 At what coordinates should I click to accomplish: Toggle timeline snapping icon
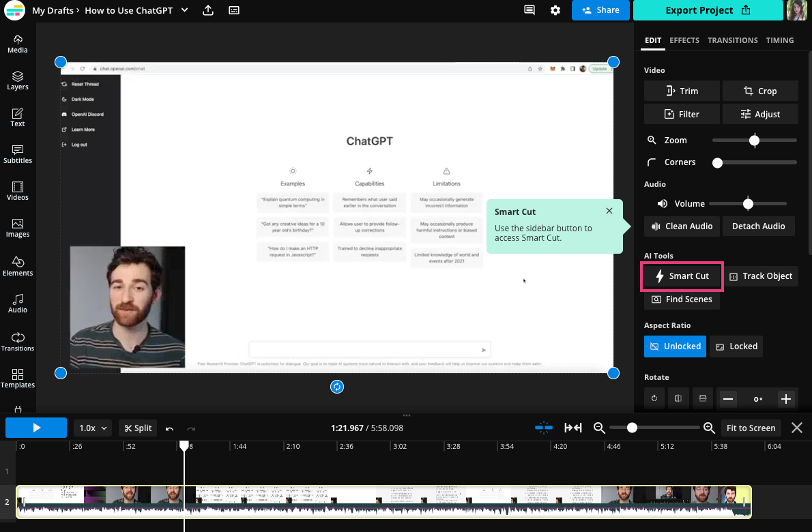click(x=544, y=428)
